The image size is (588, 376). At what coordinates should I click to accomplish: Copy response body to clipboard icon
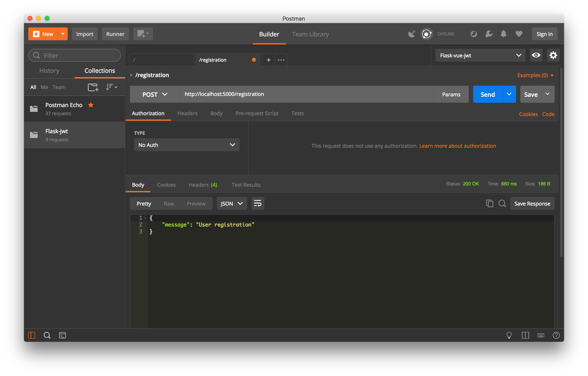(x=490, y=204)
